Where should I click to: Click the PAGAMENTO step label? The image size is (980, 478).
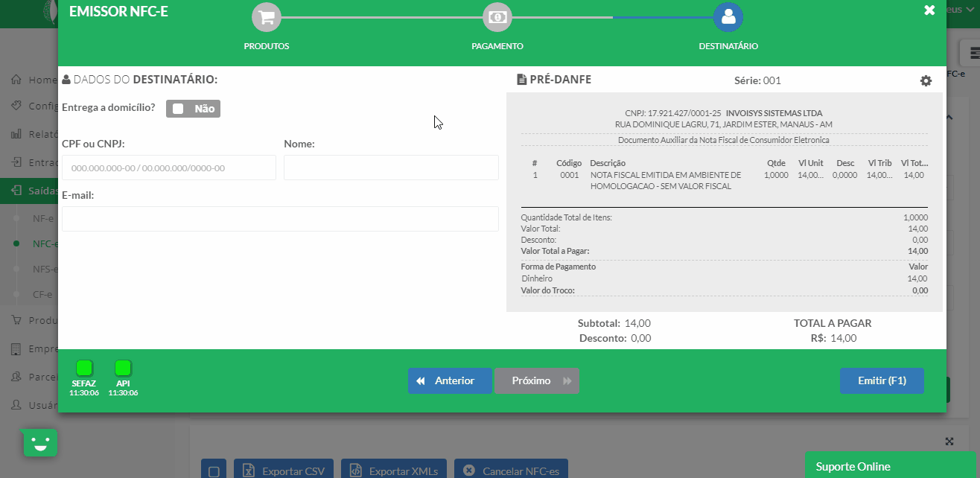(x=497, y=46)
